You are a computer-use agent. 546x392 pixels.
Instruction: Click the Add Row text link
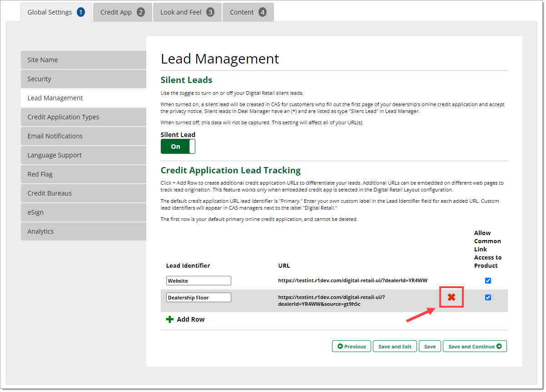(x=191, y=319)
